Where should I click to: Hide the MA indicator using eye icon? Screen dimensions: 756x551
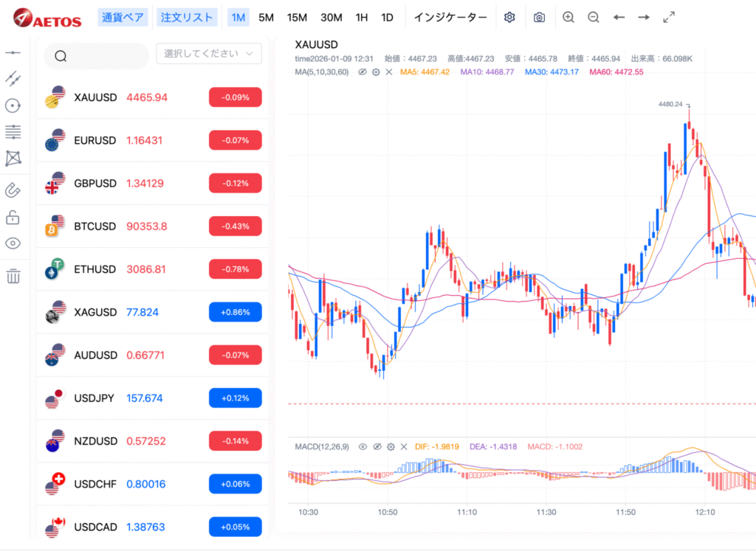pos(362,72)
